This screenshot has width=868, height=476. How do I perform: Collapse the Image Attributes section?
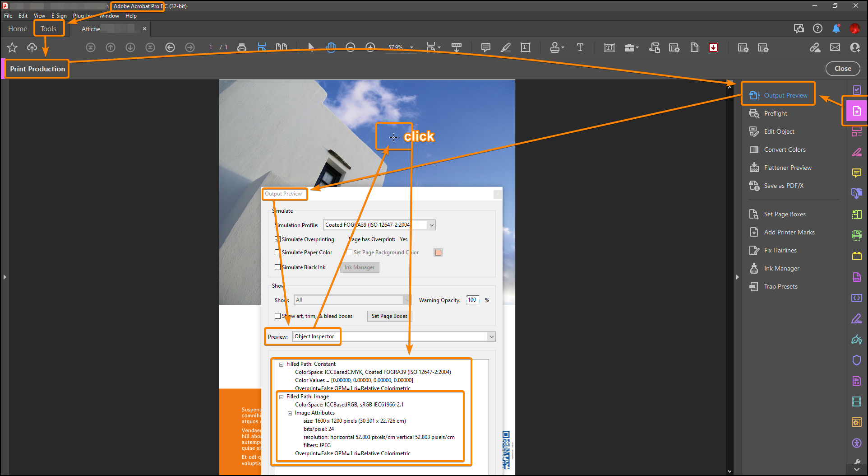click(x=290, y=413)
